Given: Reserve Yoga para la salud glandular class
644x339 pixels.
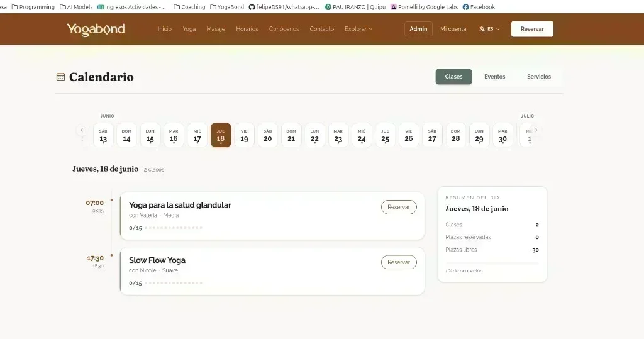Looking at the screenshot, I should pos(399,207).
